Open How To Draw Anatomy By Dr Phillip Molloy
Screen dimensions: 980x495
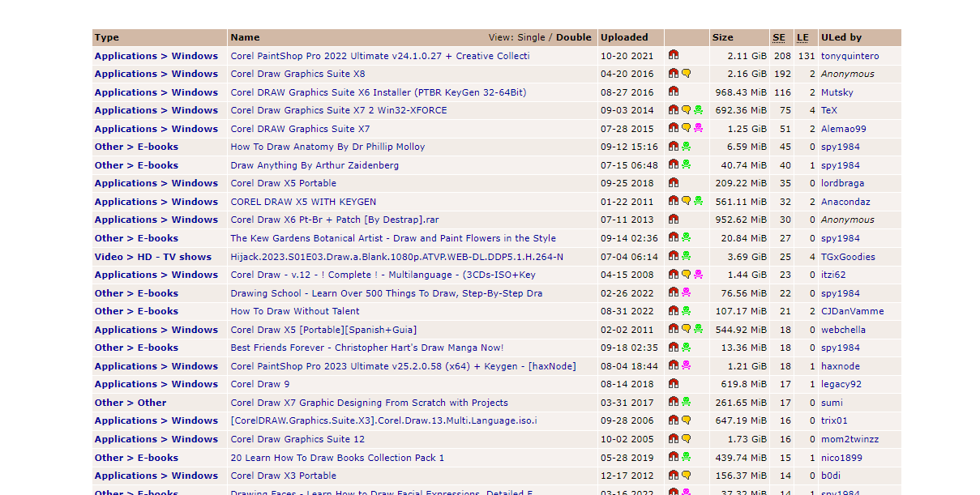(327, 147)
